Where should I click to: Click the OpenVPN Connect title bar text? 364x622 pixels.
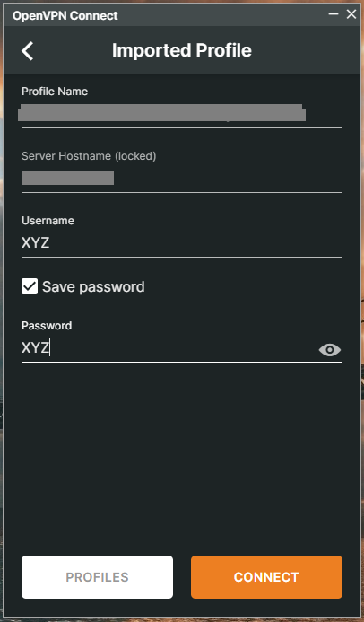tap(65, 15)
